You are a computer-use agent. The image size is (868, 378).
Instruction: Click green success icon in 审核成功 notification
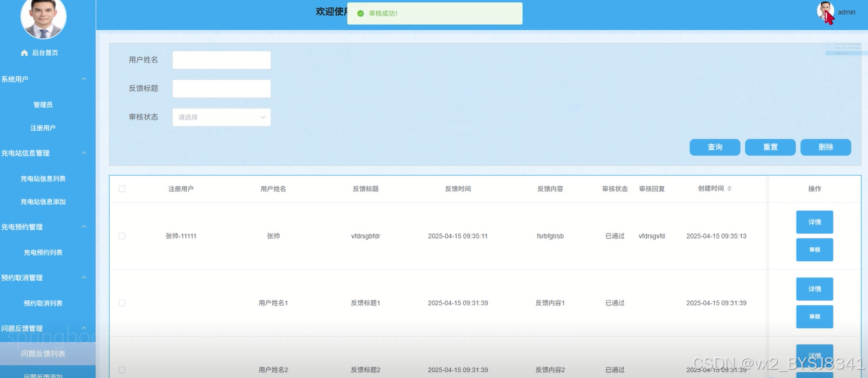pos(361,13)
